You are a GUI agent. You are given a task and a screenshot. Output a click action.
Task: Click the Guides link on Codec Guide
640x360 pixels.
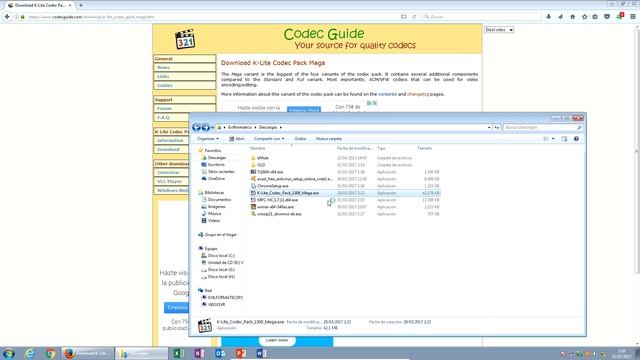pos(164,86)
